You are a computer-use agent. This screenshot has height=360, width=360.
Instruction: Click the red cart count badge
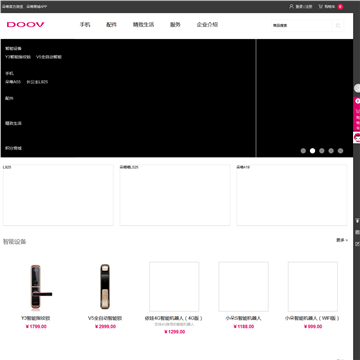click(340, 7)
